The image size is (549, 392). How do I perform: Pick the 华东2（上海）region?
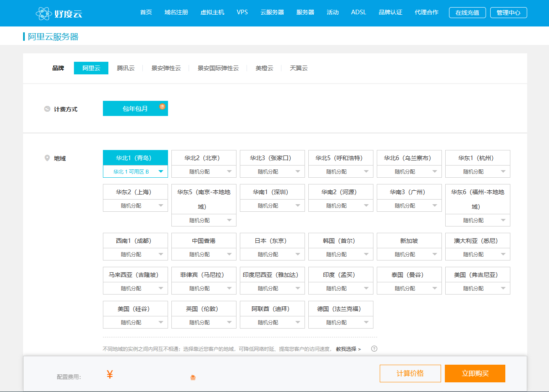tap(135, 192)
